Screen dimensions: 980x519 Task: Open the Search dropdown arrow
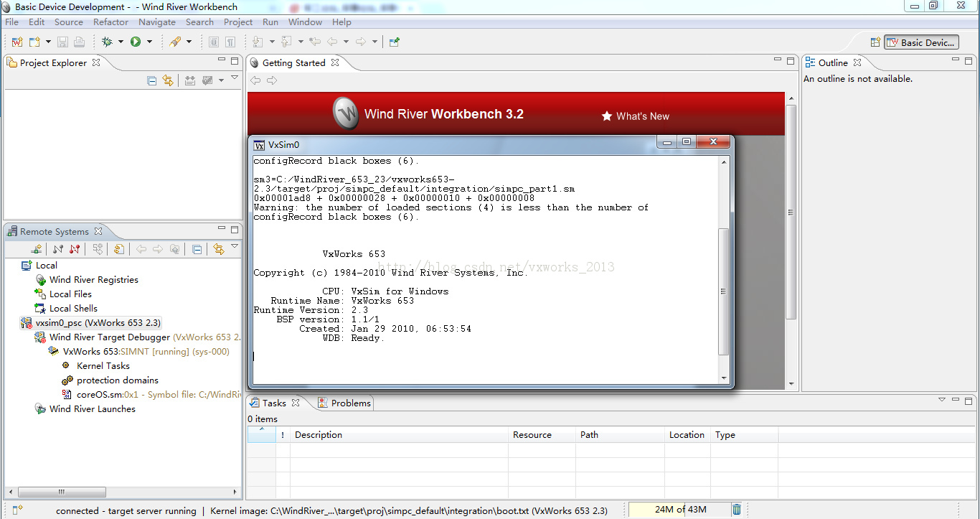point(189,42)
